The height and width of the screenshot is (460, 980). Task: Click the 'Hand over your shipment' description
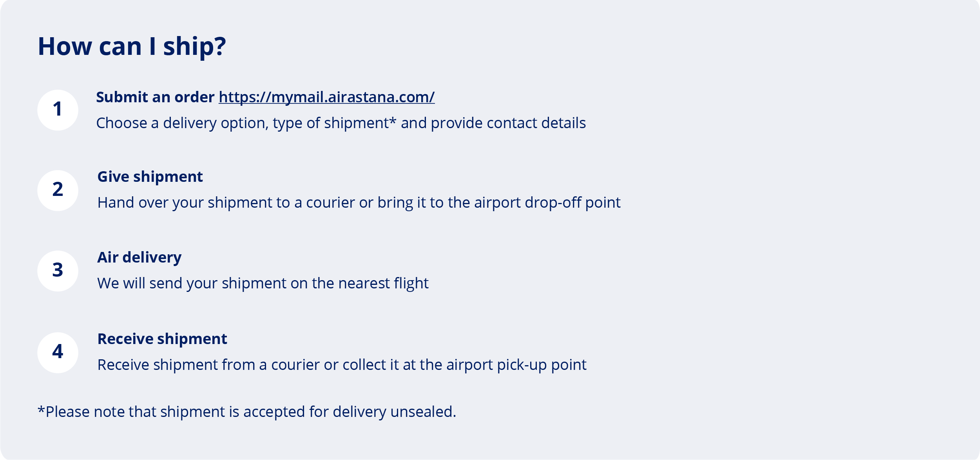click(x=359, y=203)
